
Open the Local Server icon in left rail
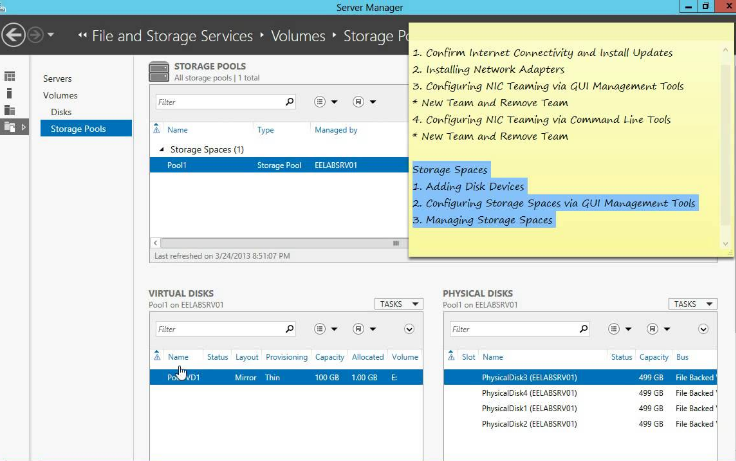(x=9, y=93)
